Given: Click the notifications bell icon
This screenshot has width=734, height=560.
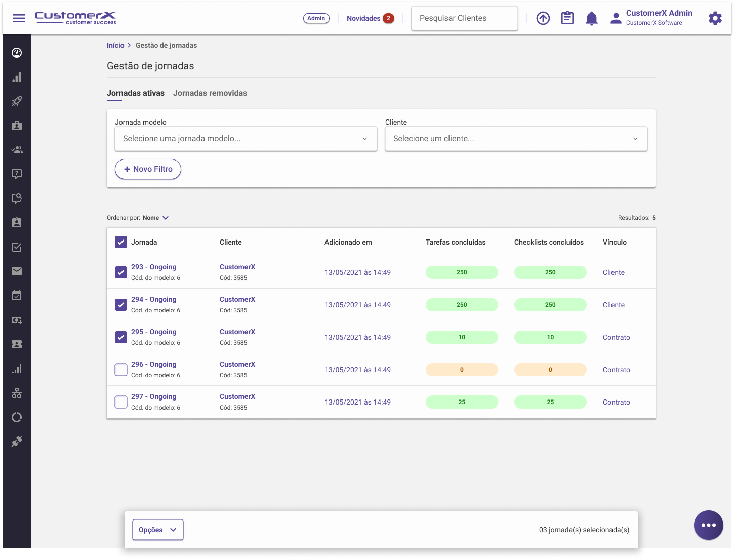Looking at the screenshot, I should coord(591,19).
